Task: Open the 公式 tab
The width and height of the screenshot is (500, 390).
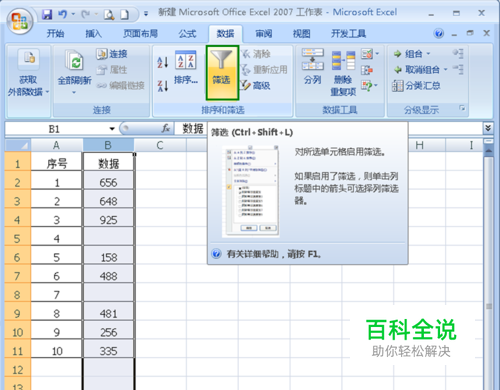Action: click(x=187, y=34)
